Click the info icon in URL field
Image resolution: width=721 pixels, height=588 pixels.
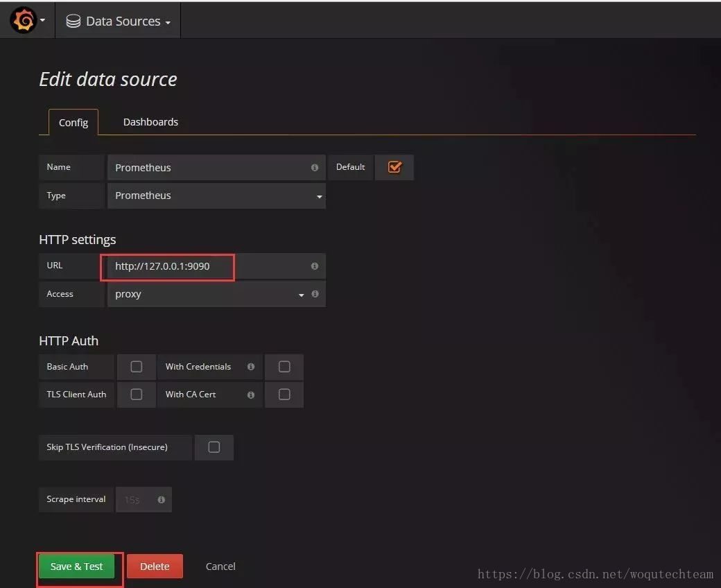pos(315,266)
